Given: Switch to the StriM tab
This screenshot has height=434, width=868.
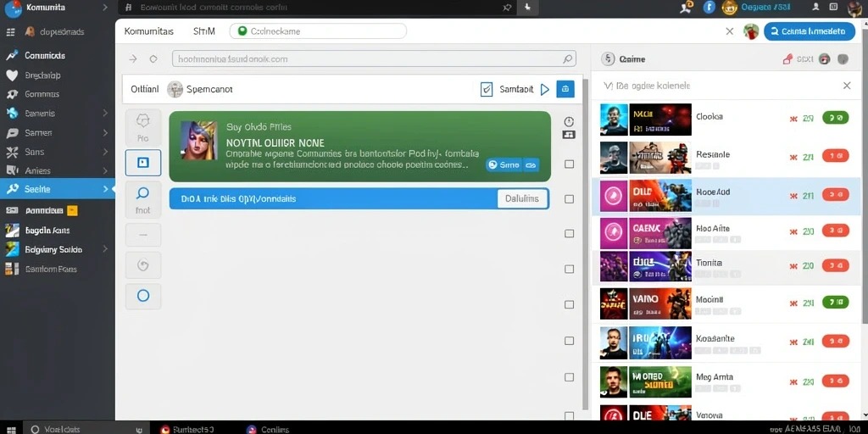Looking at the screenshot, I should (203, 31).
